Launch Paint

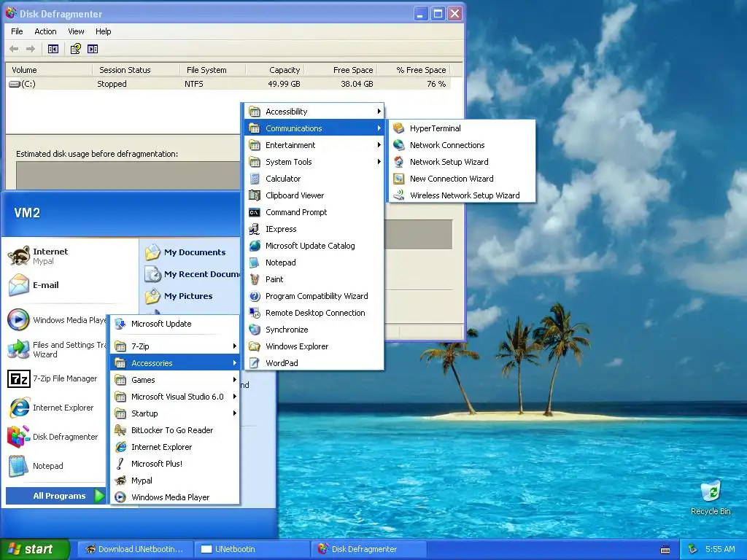coord(314,279)
